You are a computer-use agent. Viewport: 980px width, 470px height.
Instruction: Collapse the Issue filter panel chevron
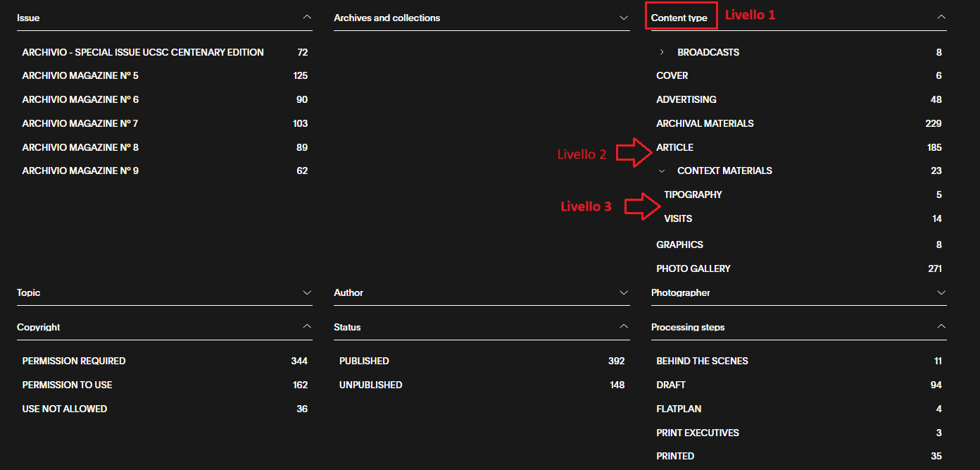pyautogui.click(x=306, y=17)
